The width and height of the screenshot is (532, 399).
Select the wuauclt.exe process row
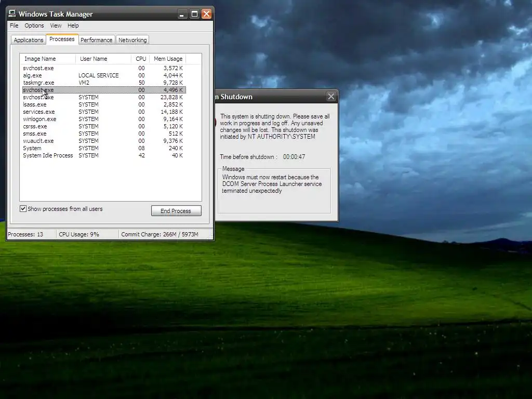click(104, 141)
